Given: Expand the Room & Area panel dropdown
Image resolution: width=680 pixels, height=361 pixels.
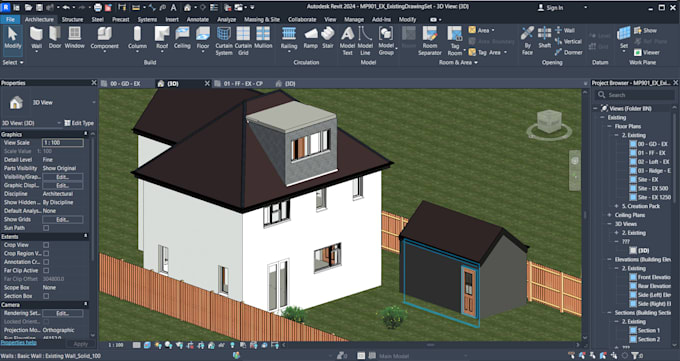Looking at the screenshot, I should 458,62.
